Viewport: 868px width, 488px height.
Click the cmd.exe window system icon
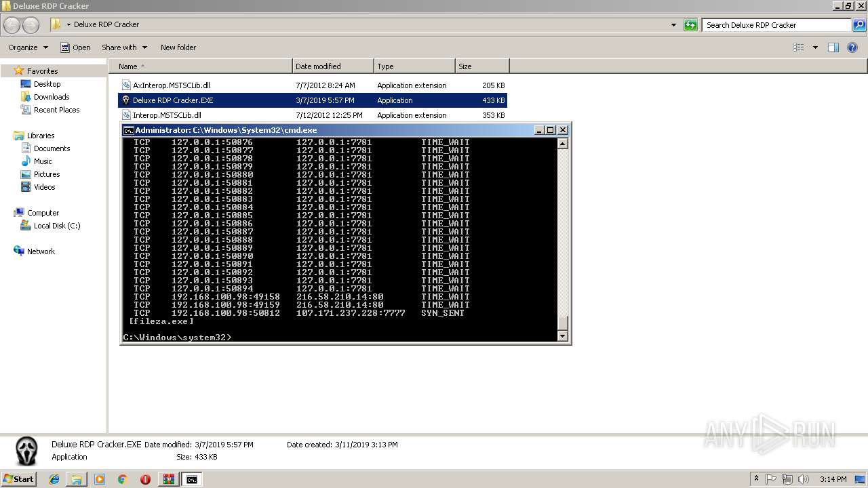click(x=128, y=130)
